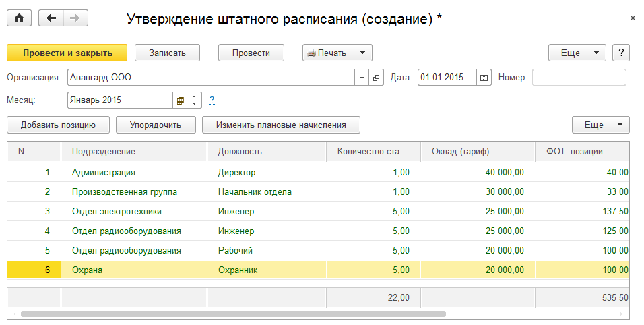Expand the Организация dropdown list
This screenshot has height=325, width=644.
pyautogui.click(x=362, y=78)
